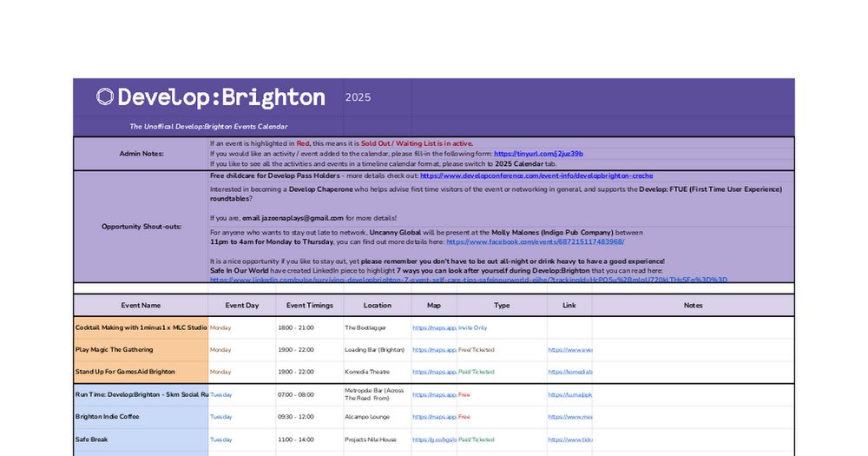Select the 'Event Day' column header

click(242, 305)
